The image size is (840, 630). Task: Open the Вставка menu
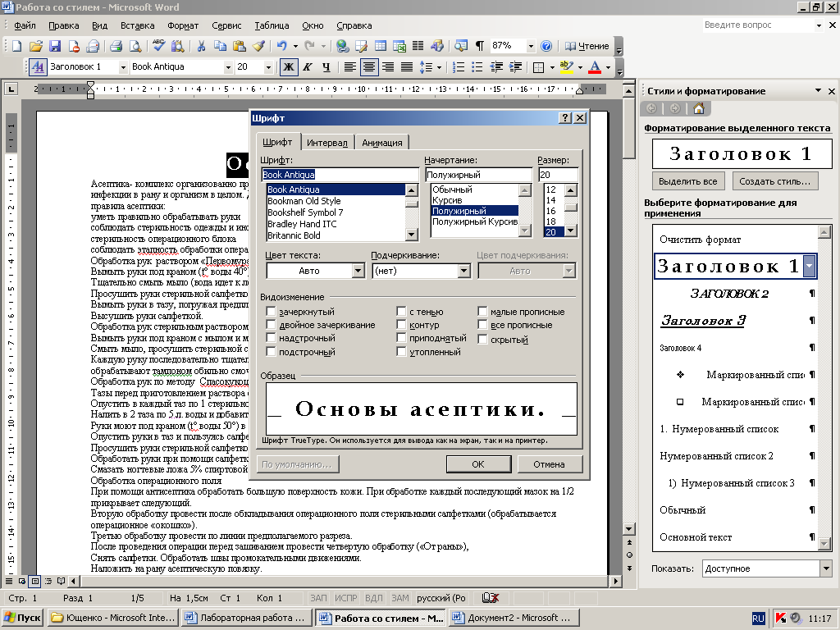(x=138, y=25)
